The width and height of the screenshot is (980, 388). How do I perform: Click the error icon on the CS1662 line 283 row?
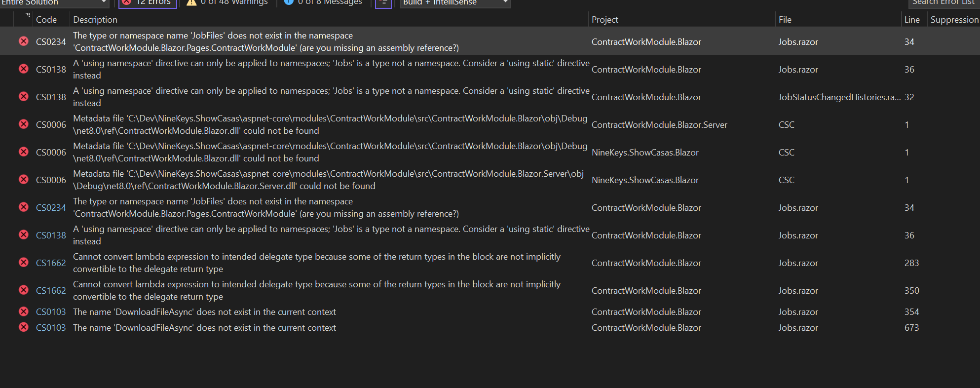click(x=23, y=263)
